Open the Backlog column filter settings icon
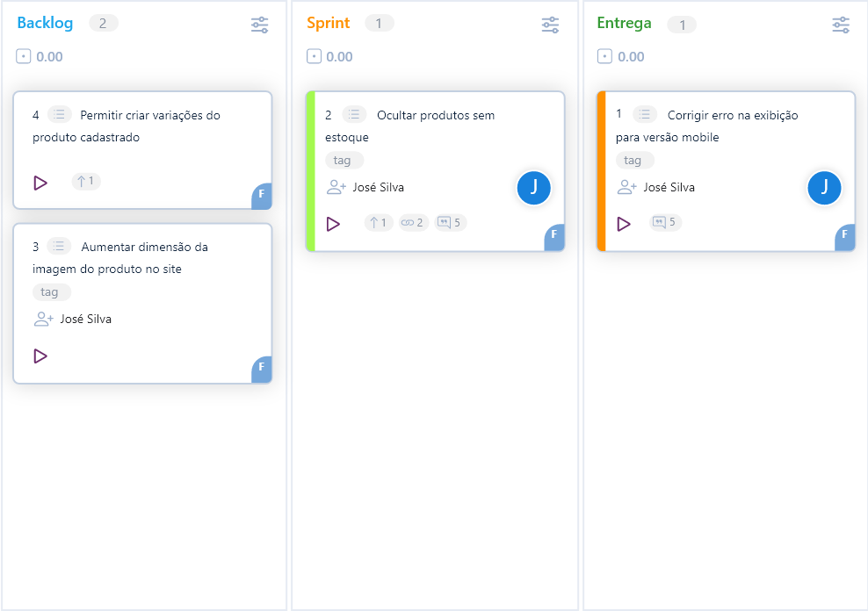 tap(259, 25)
